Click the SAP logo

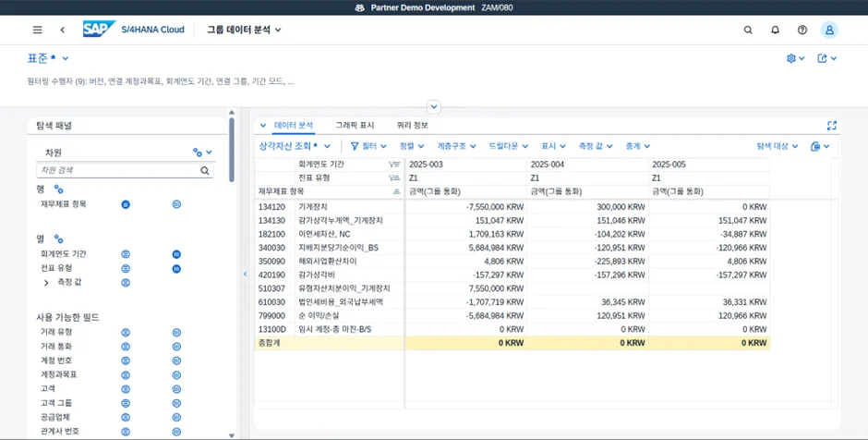pyautogui.click(x=98, y=30)
